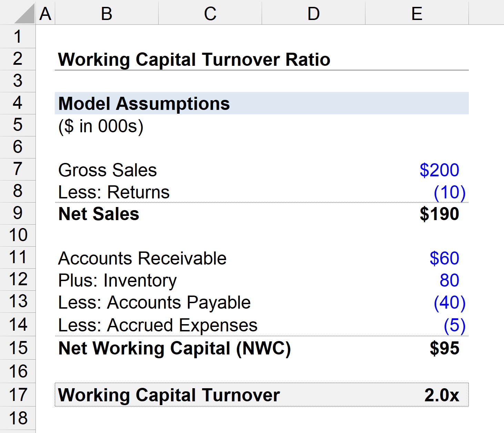Select the Working Capital Turnover Ratio title

coord(194,60)
